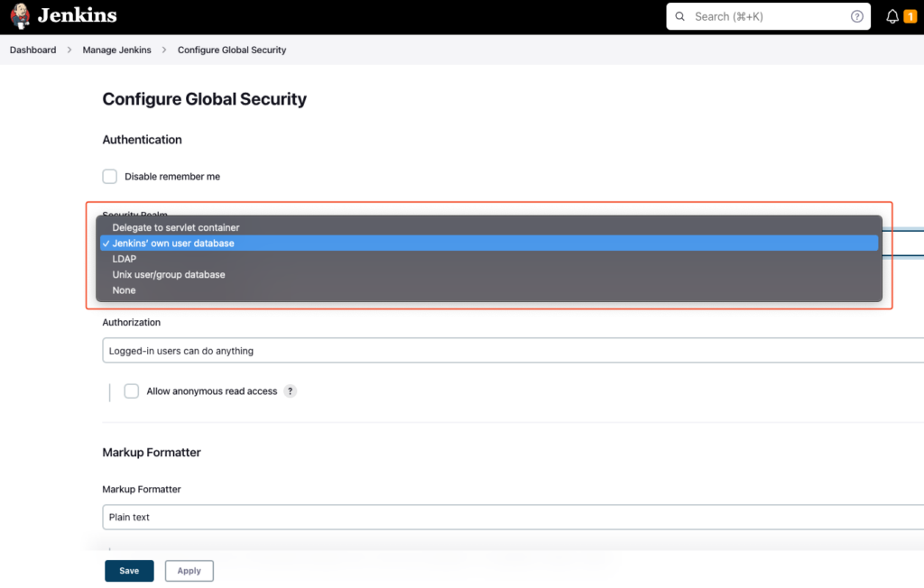Viewport: 924px width, 588px height.
Task: Click the Allow anonymous read access label
Action: tap(211, 391)
